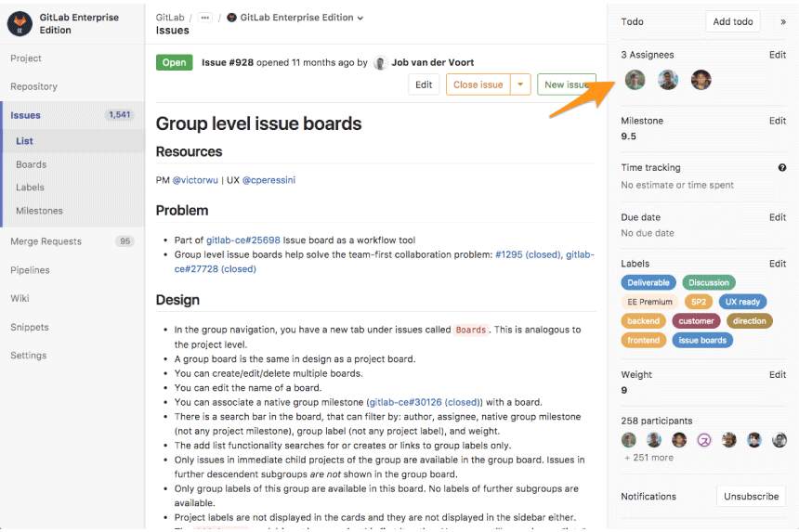Click the GitLab breadcrumb link
Viewport: 799px width, 532px height.
pos(170,18)
